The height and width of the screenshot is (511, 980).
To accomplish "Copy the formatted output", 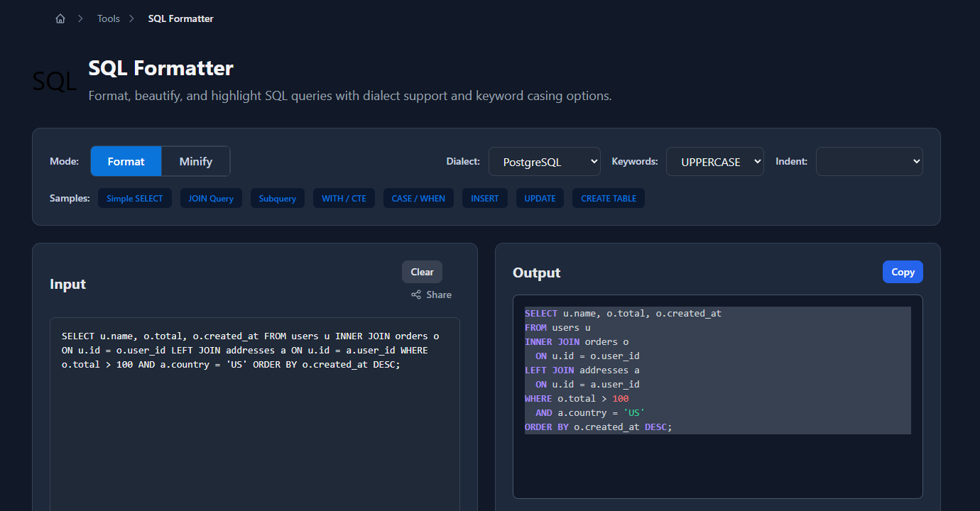I will (x=903, y=272).
